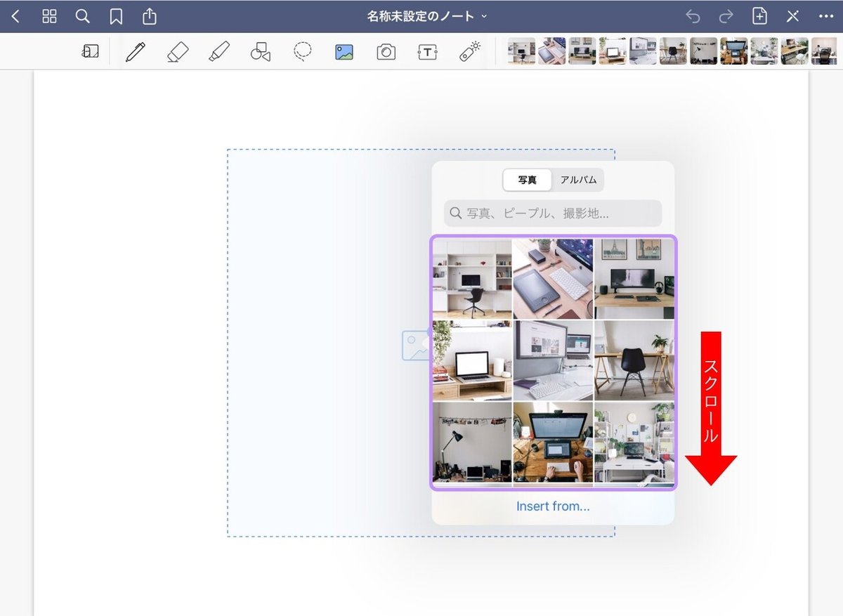Pick the dual monitor close-up photo in the picker
The width and height of the screenshot is (843, 616).
point(553,360)
